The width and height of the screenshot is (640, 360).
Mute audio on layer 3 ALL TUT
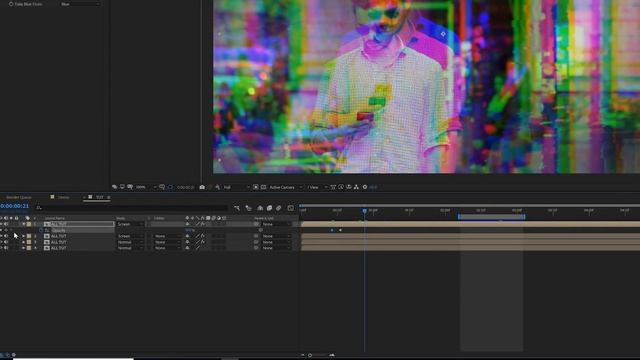coord(6,242)
